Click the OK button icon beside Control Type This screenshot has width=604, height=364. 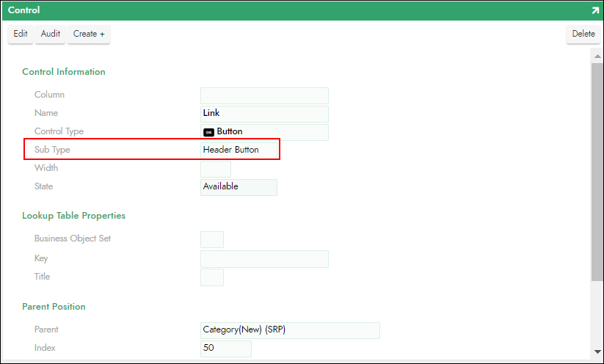208,132
